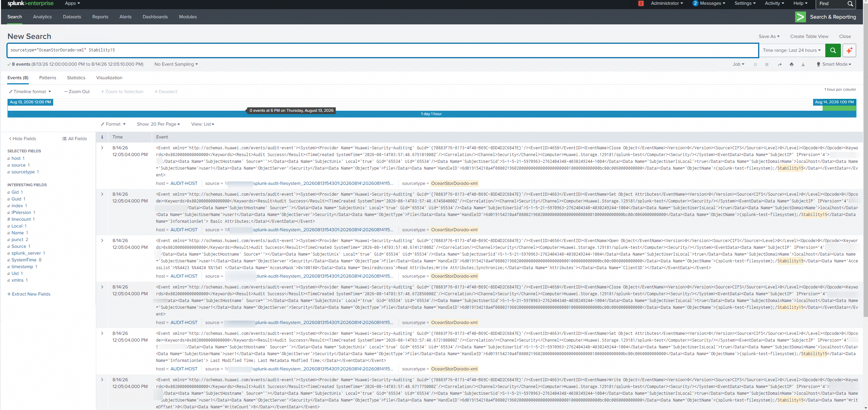Open the Save As dropdown
Screen dimensions: 868x410
[769, 37]
